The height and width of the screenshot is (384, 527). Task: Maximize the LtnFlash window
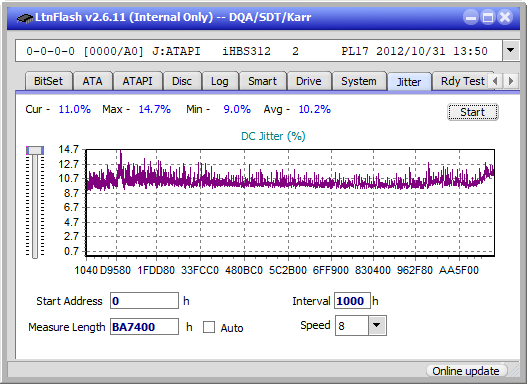(x=488, y=17)
